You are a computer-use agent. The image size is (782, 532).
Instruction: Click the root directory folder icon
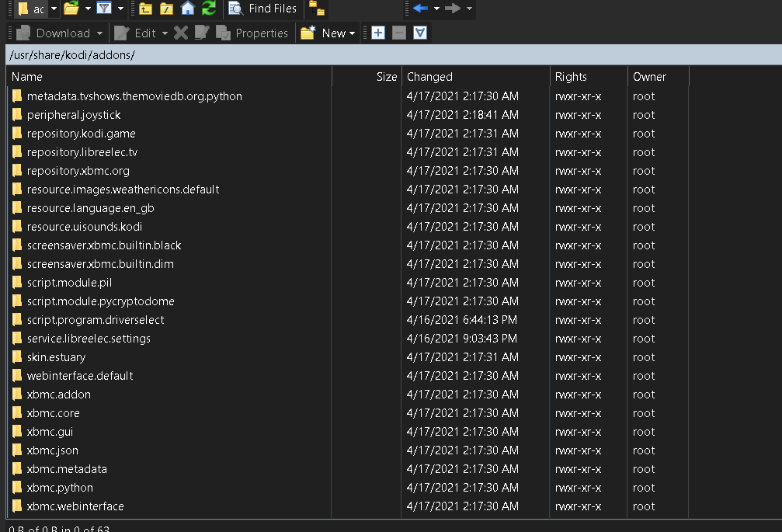click(166, 9)
